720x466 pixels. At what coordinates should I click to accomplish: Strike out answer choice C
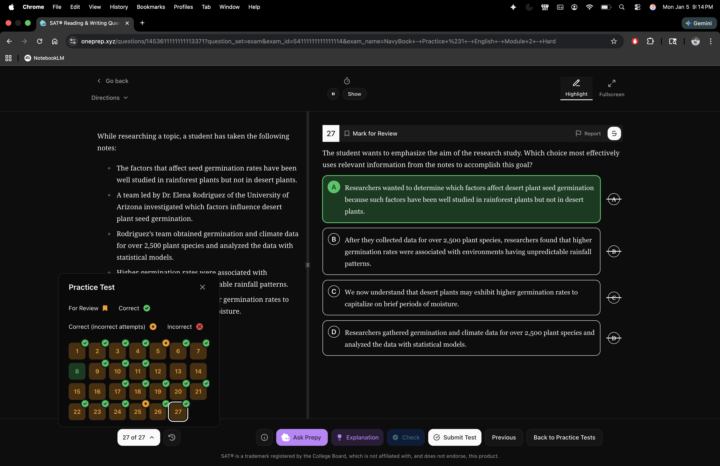614,298
